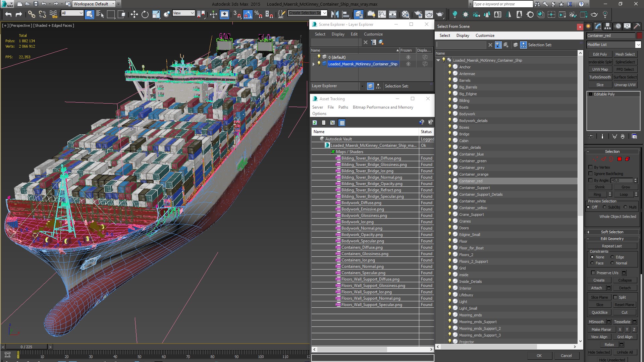Image resolution: width=644 pixels, height=362 pixels.
Task: Toggle visibility bulb for Anchor object
Action: 450,67
